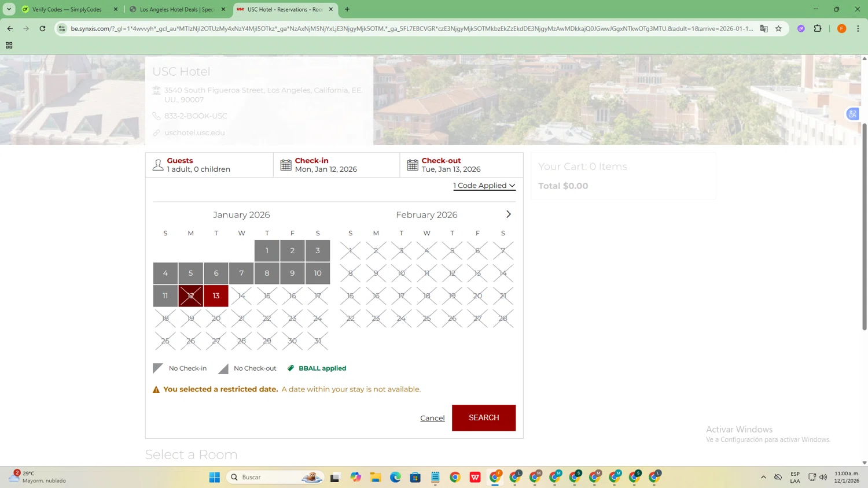Reload the page in the browser
The width and height of the screenshot is (868, 488).
pyautogui.click(x=42, y=28)
